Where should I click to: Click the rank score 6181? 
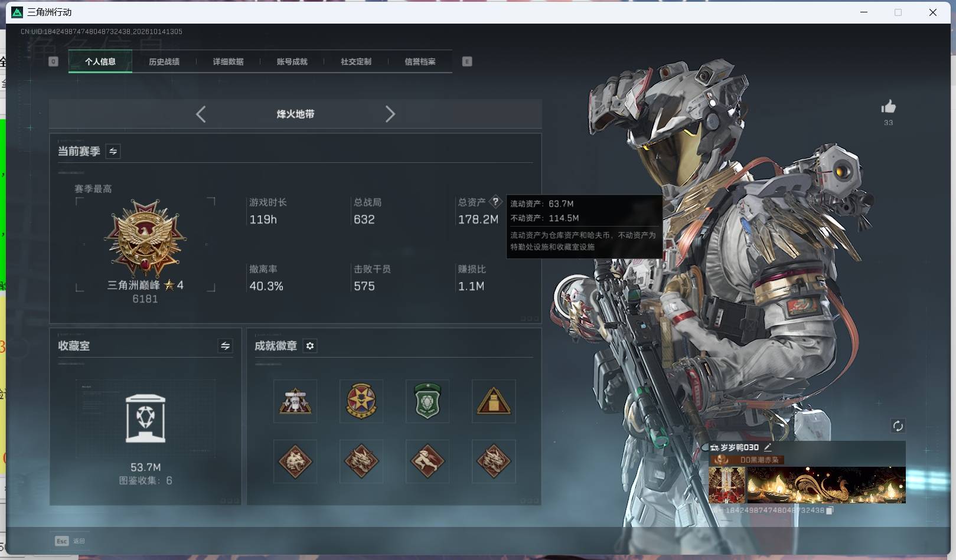click(x=145, y=299)
